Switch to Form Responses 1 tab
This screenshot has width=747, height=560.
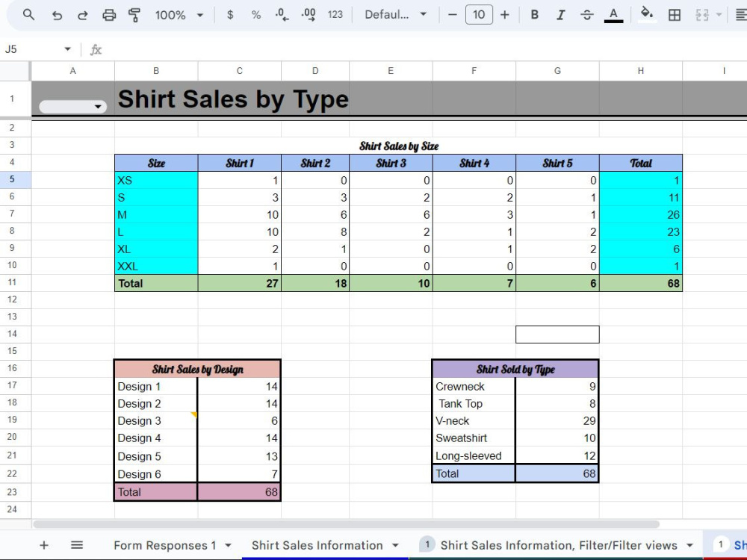(165, 545)
